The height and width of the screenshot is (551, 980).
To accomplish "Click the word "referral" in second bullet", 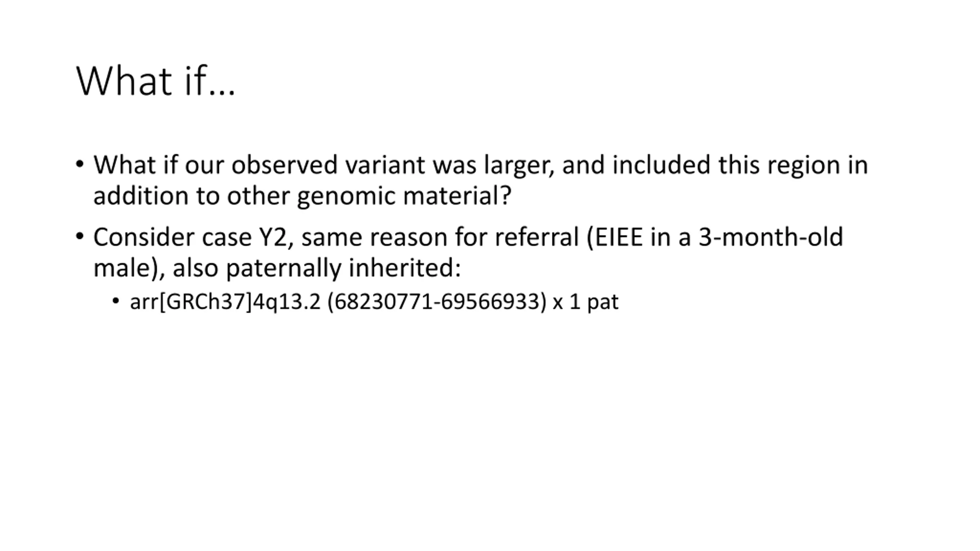I will [537, 237].
